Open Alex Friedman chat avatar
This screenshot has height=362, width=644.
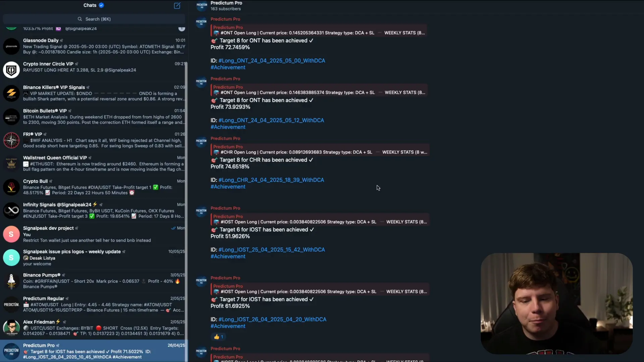11,328
